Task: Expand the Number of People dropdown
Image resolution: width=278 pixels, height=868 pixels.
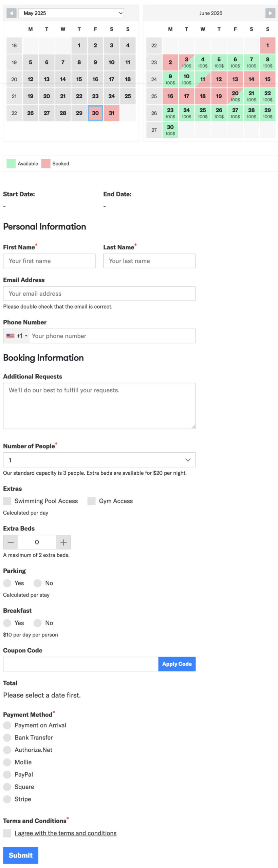Action: pyautogui.click(x=99, y=460)
